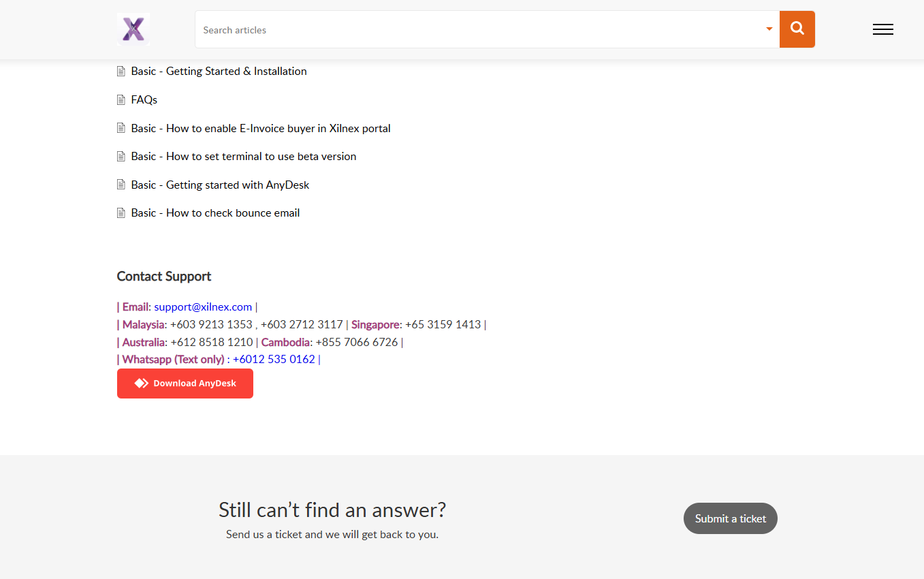Click document icon beside bounce email article
The image size is (924, 579).
121,213
